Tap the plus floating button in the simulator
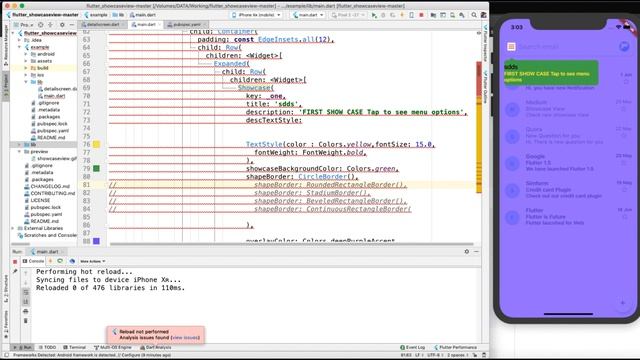 coord(622,303)
